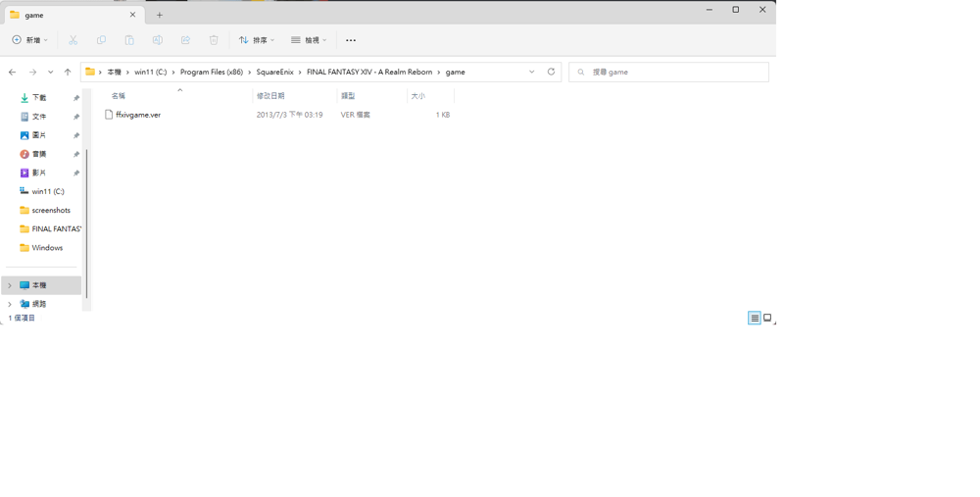Minimize the File Explorer window
The image size is (980, 497).
710,10
